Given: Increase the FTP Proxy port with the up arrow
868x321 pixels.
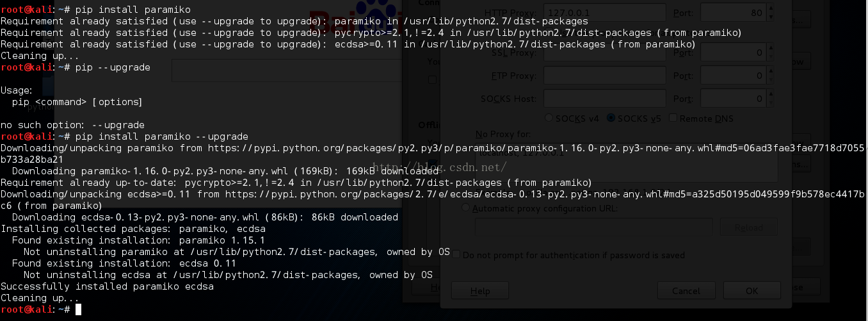Looking at the screenshot, I should click(771, 72).
